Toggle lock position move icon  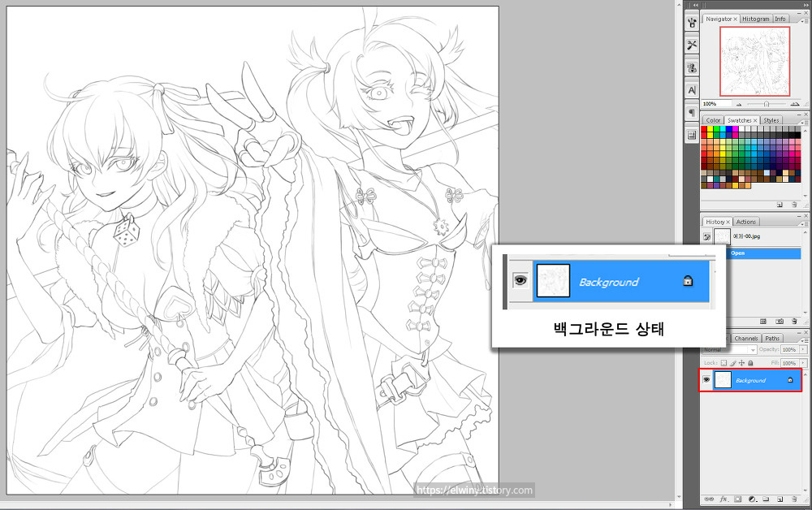[741, 363]
